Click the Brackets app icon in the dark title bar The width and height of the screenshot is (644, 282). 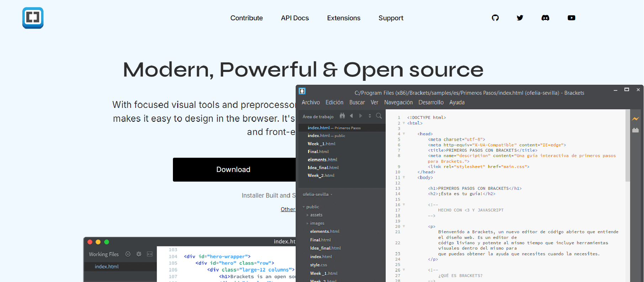(x=302, y=91)
